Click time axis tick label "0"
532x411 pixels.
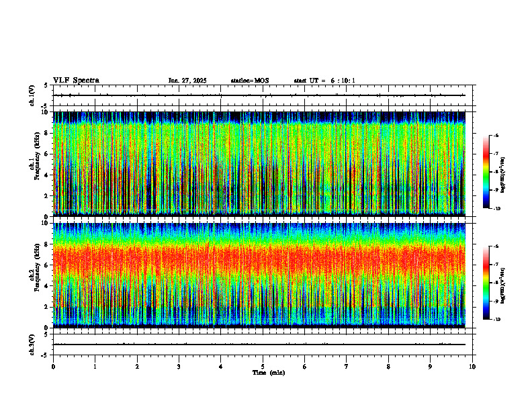coord(53,367)
